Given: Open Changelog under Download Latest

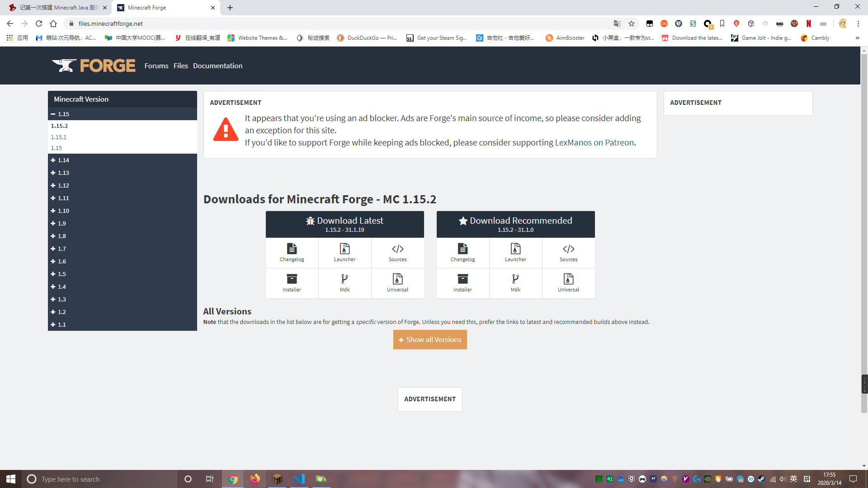Looking at the screenshot, I should coord(292,253).
